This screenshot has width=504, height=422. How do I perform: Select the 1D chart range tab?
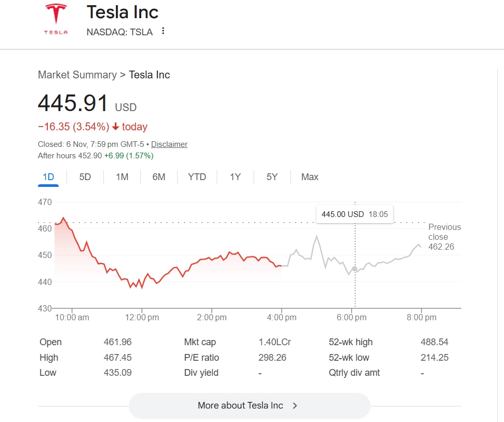pos(48,177)
